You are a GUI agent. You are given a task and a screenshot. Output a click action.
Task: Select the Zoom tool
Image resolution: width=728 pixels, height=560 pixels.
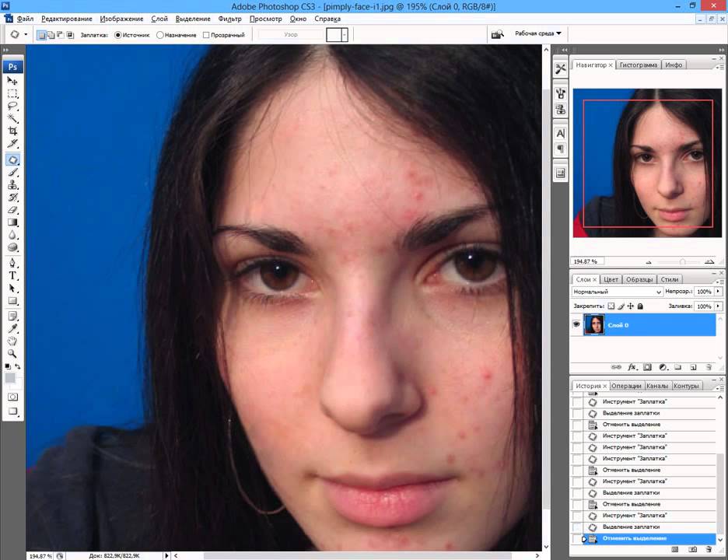(12, 355)
